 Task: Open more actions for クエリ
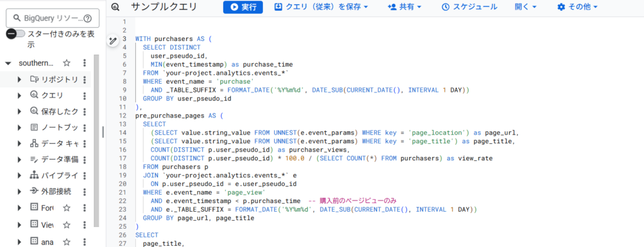coord(85,96)
